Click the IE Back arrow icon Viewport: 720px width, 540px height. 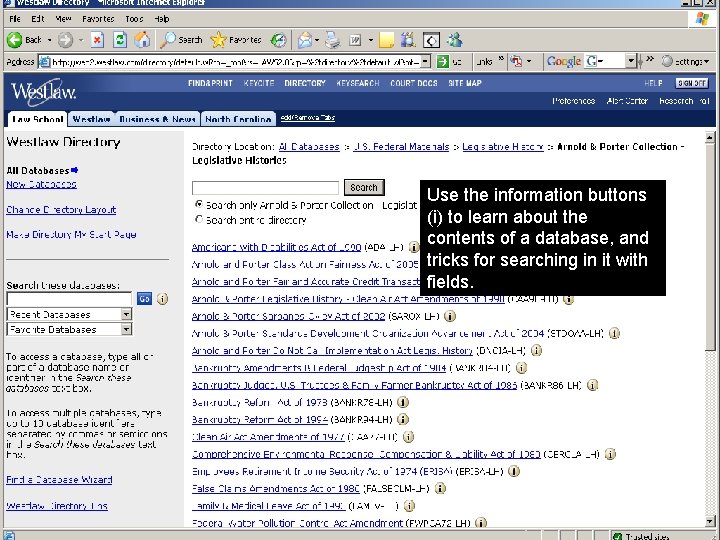[x=15, y=40]
